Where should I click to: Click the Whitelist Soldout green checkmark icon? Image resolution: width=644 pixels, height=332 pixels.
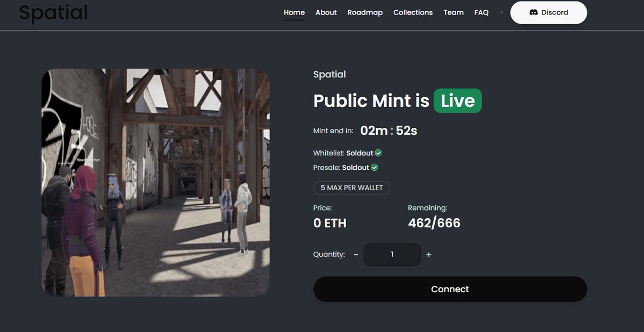[378, 153]
